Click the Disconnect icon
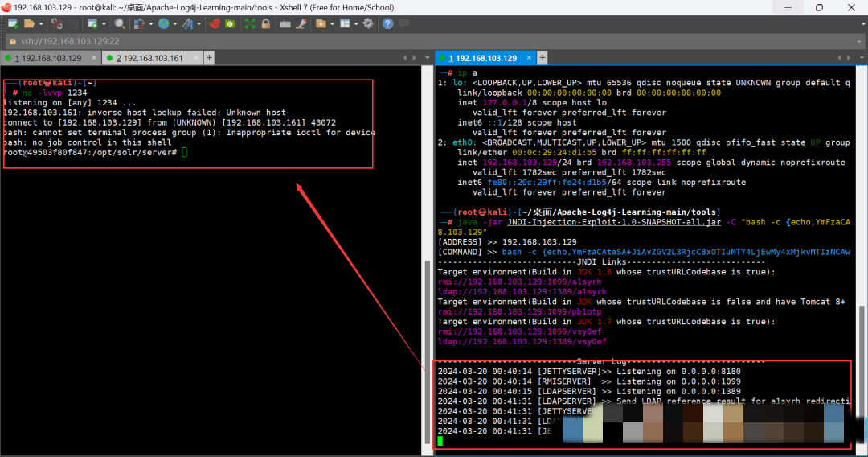This screenshot has width=868, height=457. pos(56,24)
